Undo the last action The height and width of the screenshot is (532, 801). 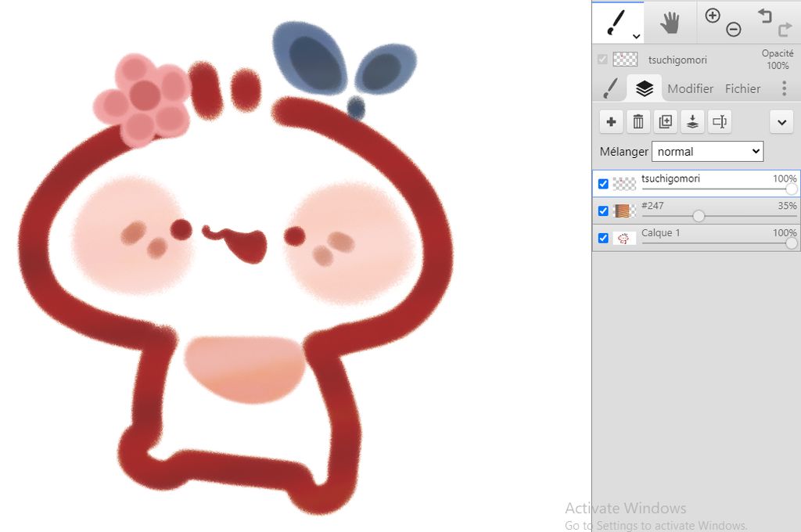coord(765,16)
